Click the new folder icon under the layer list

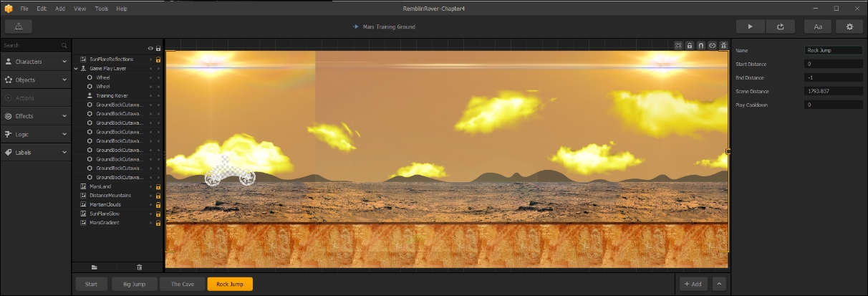[x=94, y=267]
